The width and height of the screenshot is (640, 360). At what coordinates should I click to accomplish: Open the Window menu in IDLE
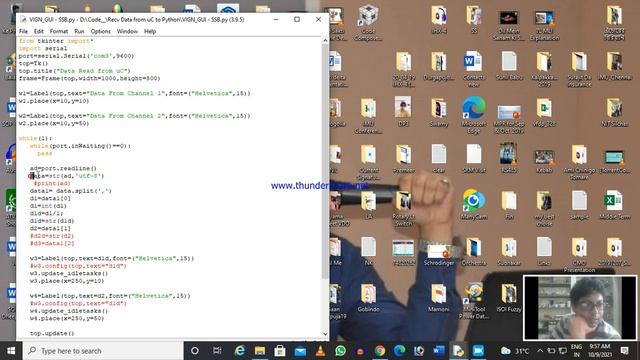[x=127, y=31]
